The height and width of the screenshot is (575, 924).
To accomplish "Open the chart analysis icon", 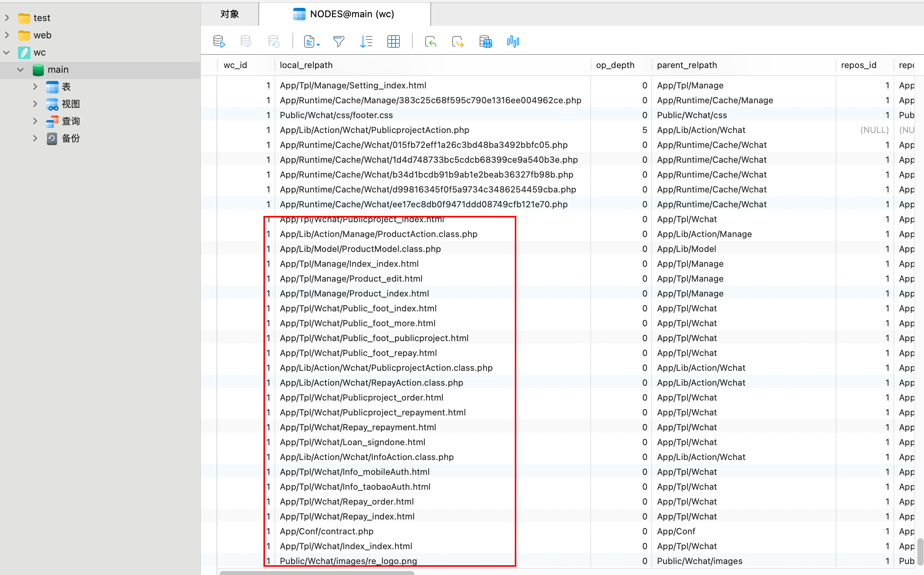I will tap(513, 41).
